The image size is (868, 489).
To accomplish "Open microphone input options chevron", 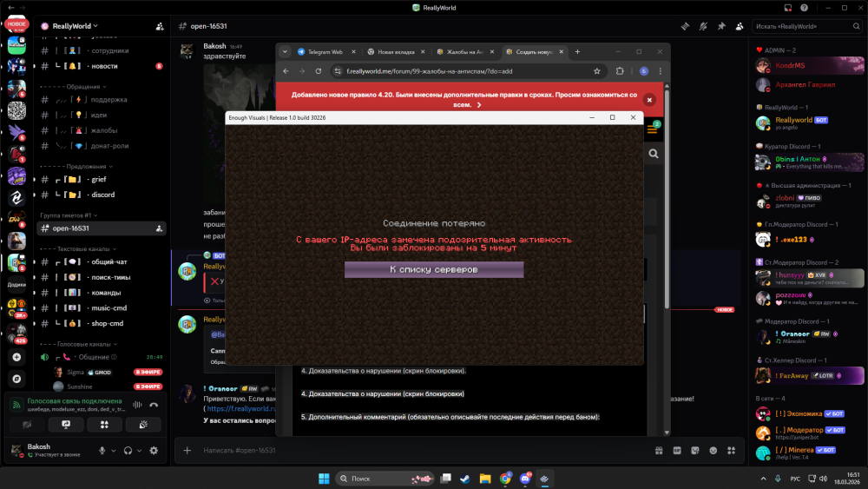I will tap(114, 451).
